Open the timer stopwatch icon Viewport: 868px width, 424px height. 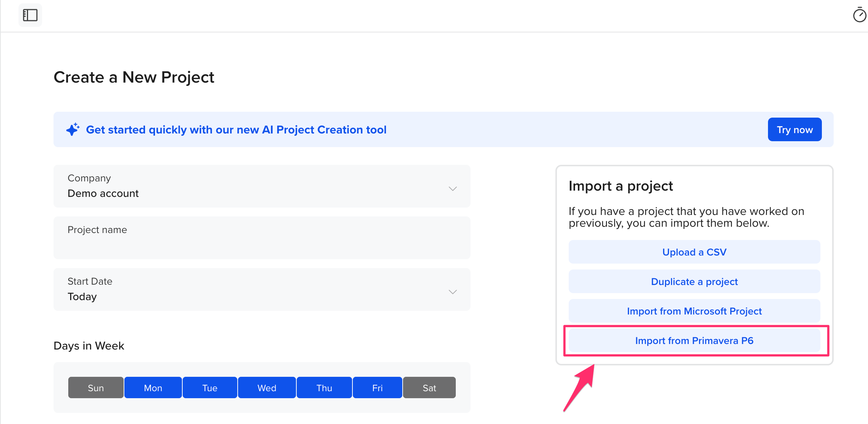(860, 15)
